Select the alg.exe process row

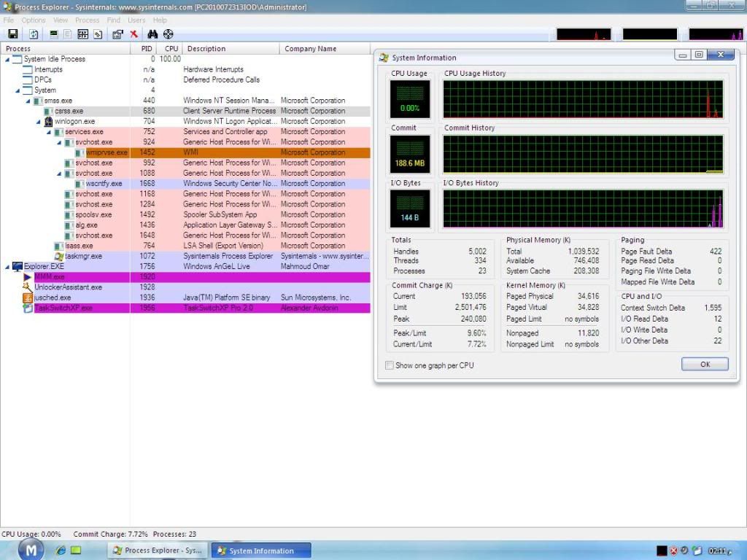coord(185,225)
